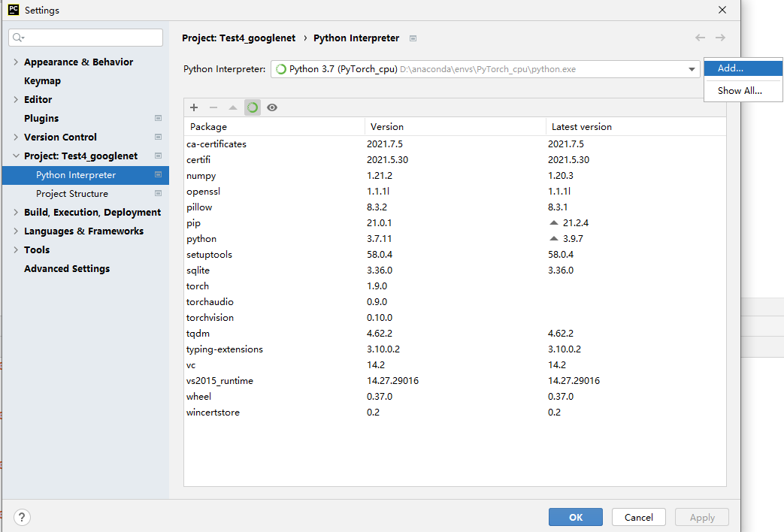Viewport: 784px width, 532px height.
Task: Click the upgrade package arrow icon
Action: (233, 107)
